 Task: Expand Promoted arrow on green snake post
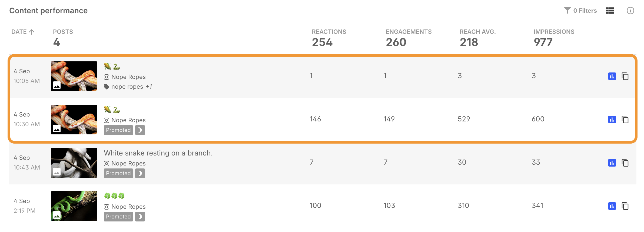point(140,217)
